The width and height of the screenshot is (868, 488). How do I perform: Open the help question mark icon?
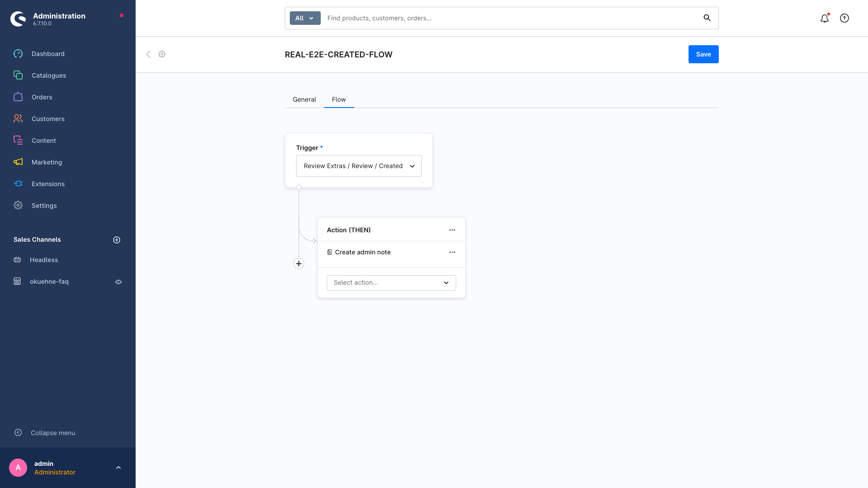pyautogui.click(x=844, y=18)
